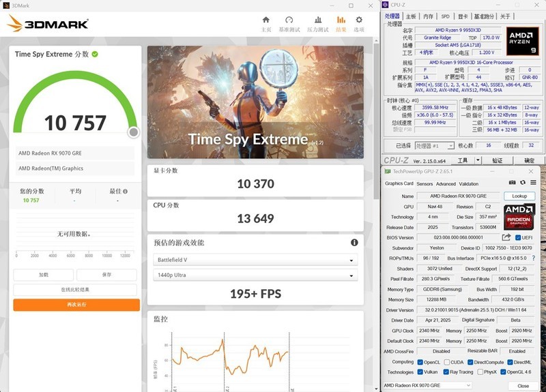Toggle OpenGL 4.6 checkbox
Screen dimensions: 546x392
click(503, 372)
